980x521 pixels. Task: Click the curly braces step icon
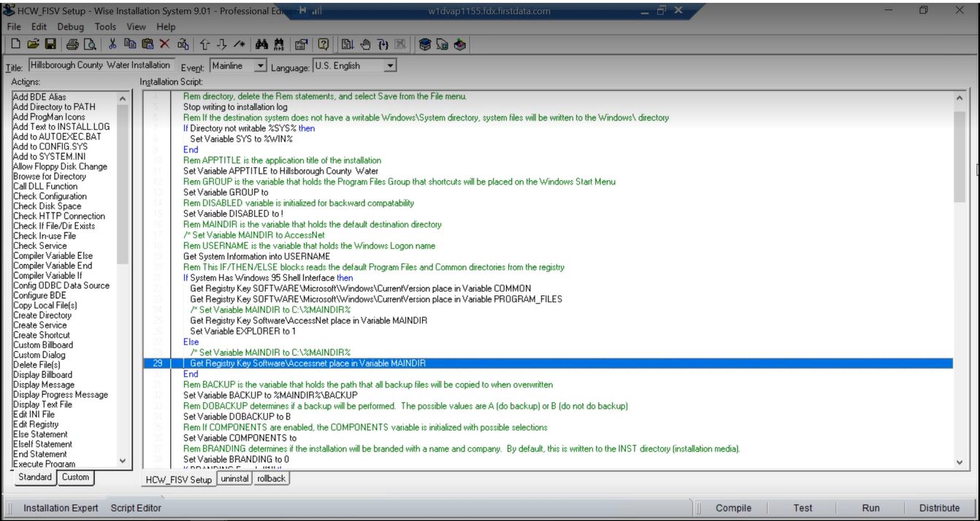tap(383, 45)
